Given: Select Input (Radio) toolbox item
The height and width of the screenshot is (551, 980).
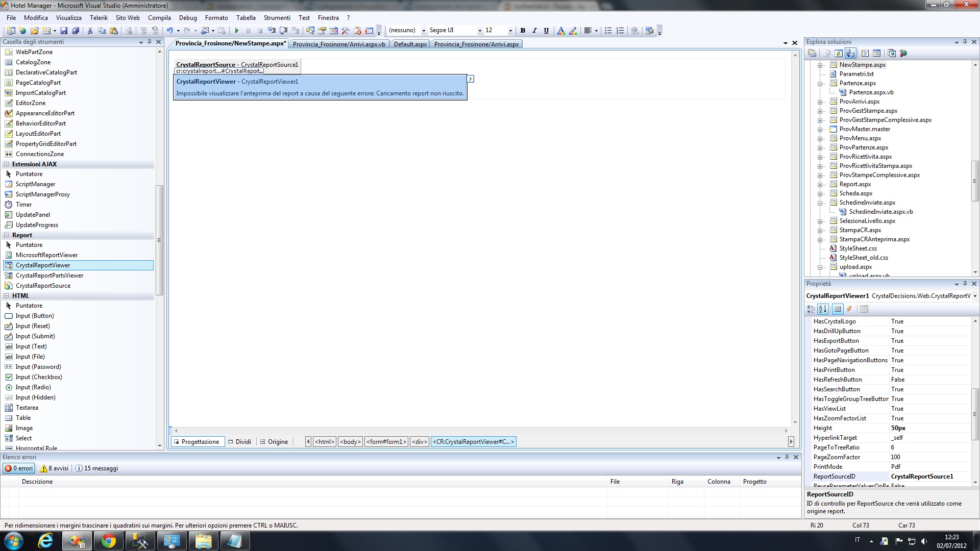Looking at the screenshot, I should click(x=33, y=387).
